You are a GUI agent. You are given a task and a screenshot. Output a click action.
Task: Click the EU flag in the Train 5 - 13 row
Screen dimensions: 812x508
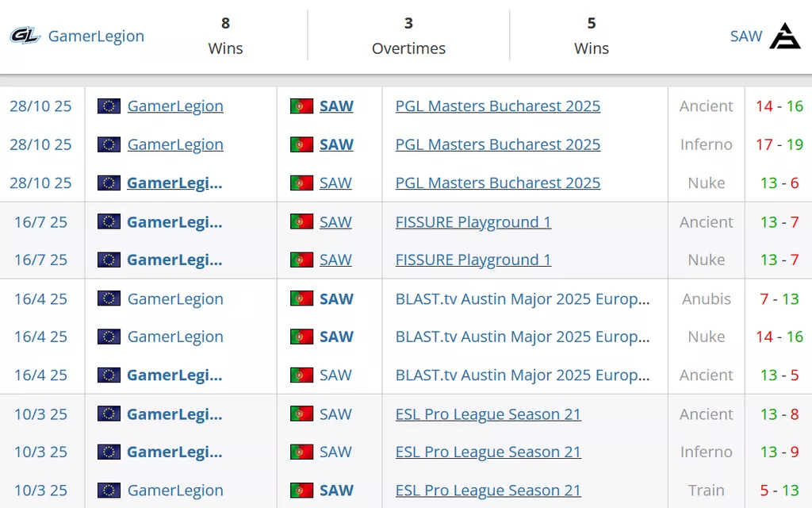pyautogui.click(x=109, y=491)
